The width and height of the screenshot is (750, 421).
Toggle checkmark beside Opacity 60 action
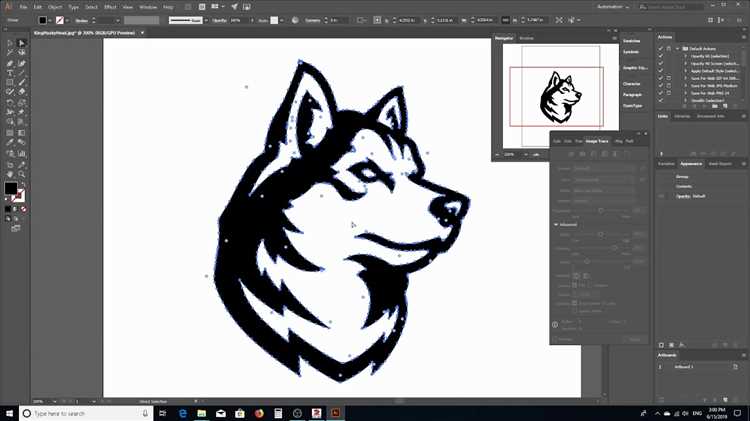point(661,56)
